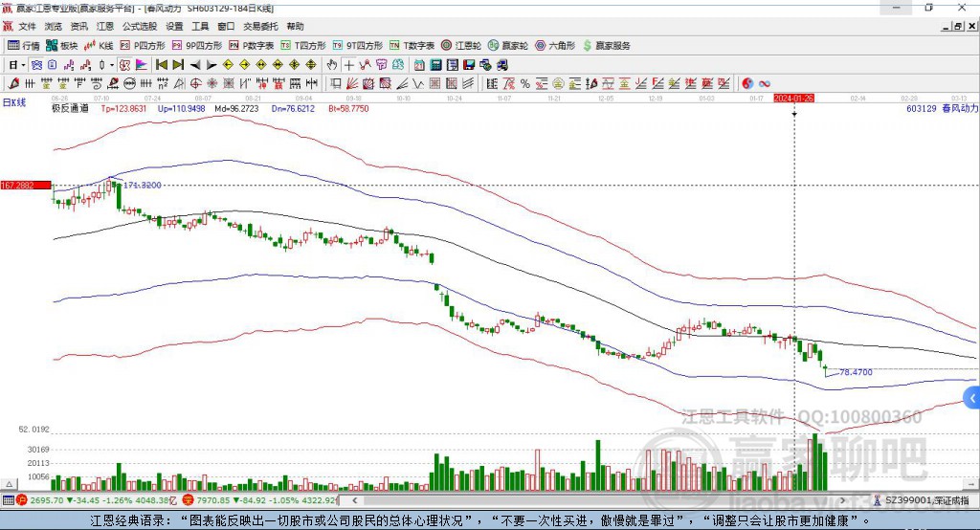Open the 交易委托 menu

[260, 26]
